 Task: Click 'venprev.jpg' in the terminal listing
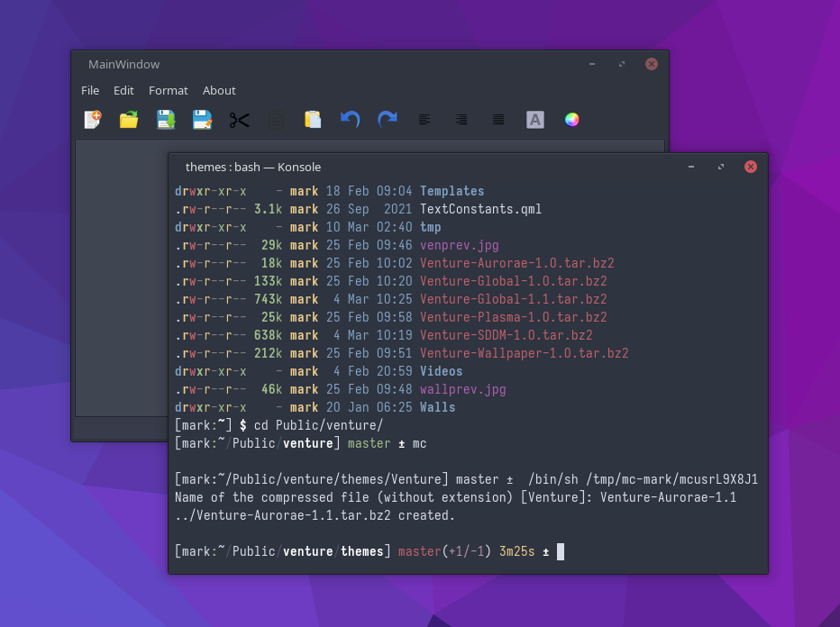459,245
